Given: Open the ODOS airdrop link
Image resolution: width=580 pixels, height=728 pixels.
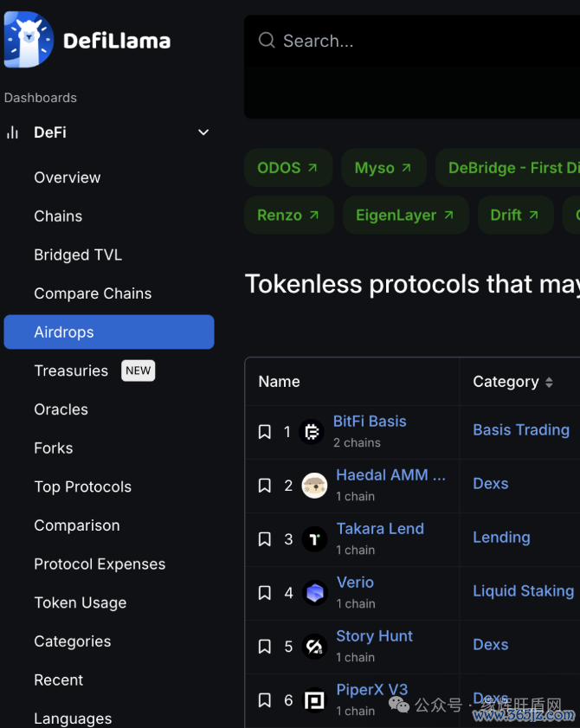Looking at the screenshot, I should (x=288, y=168).
